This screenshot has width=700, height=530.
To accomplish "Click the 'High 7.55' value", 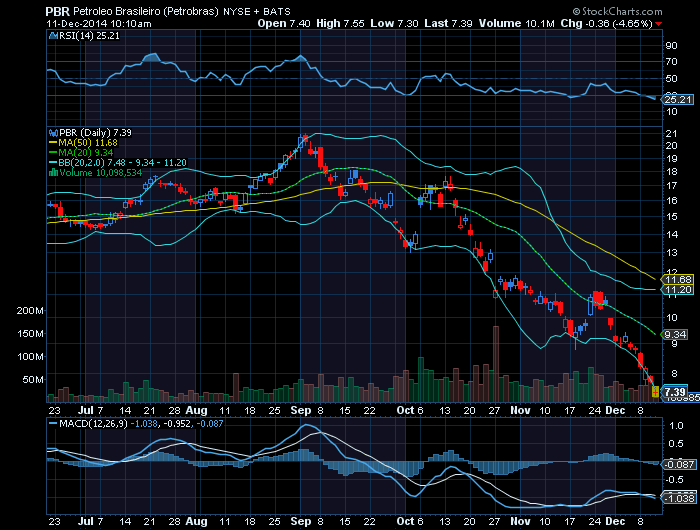I will pyautogui.click(x=340, y=23).
